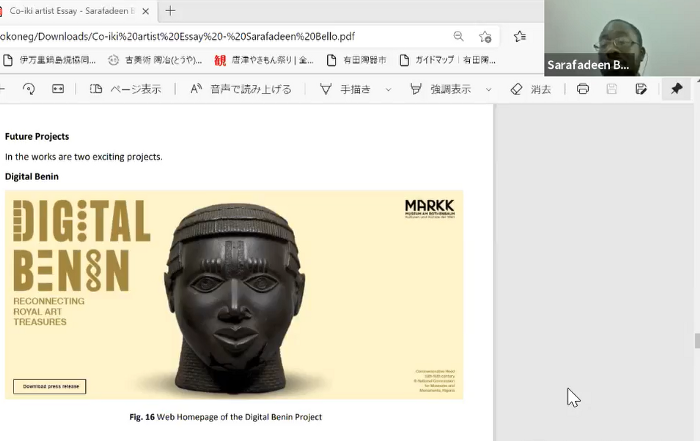Add this page to favorites
This screenshot has height=441, width=700.
[485, 36]
